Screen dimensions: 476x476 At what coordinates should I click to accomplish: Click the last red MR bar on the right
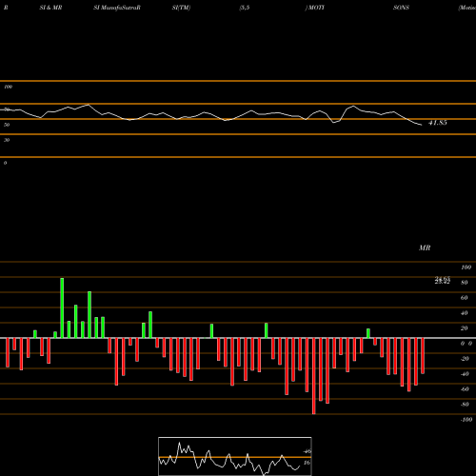[x=423, y=356]
